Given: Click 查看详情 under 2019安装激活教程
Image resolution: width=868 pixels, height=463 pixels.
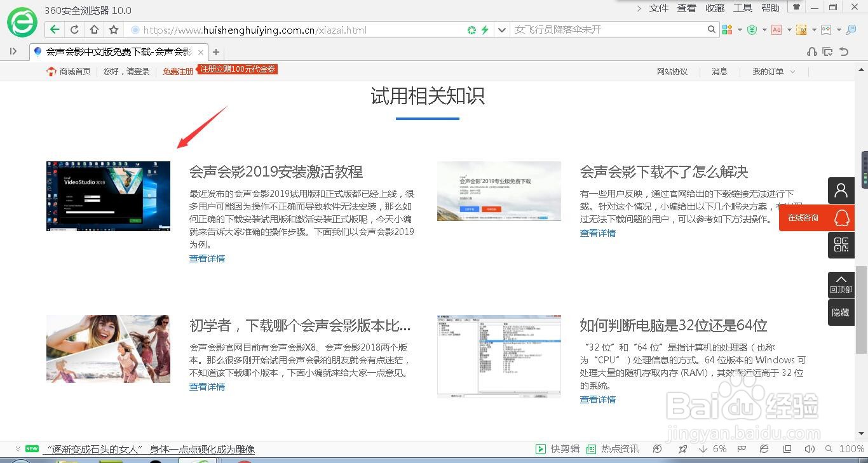Looking at the screenshot, I should [207, 258].
